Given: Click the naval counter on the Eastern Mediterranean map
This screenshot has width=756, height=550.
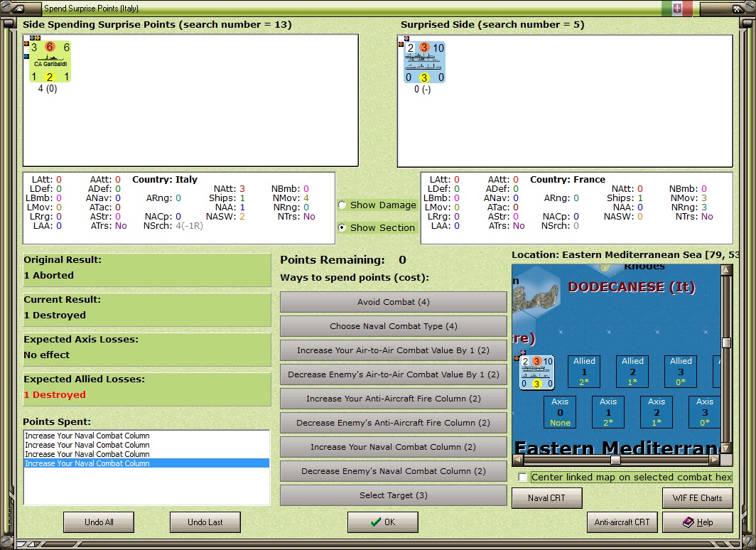Looking at the screenshot, I should (x=536, y=372).
